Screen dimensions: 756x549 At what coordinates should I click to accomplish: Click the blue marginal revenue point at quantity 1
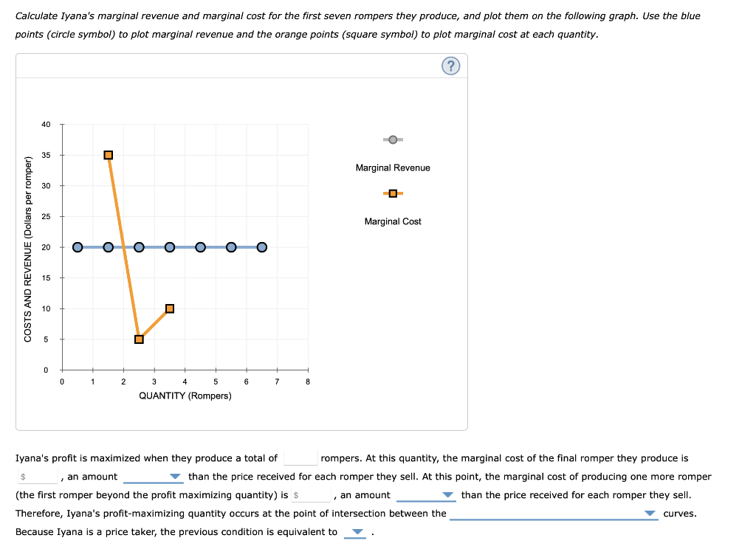(x=77, y=247)
